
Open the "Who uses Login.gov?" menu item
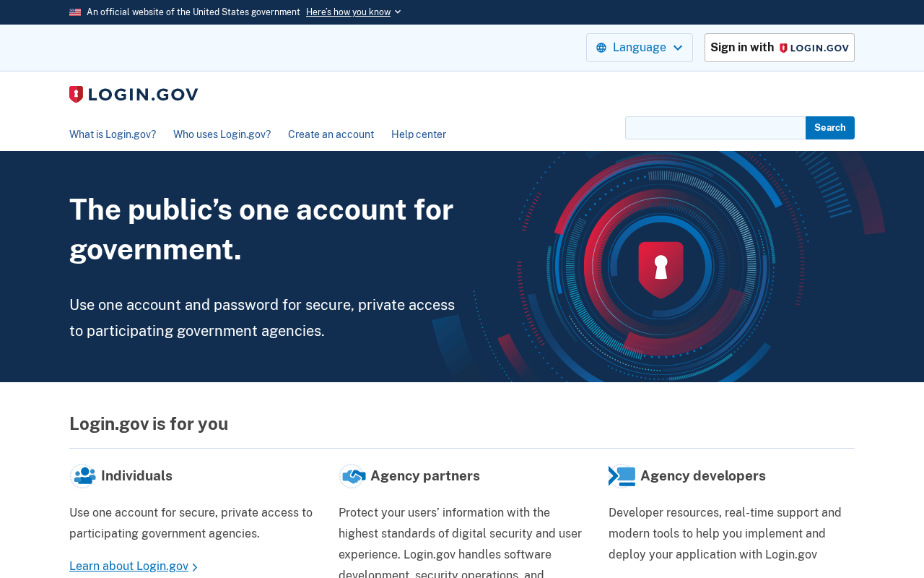222,134
